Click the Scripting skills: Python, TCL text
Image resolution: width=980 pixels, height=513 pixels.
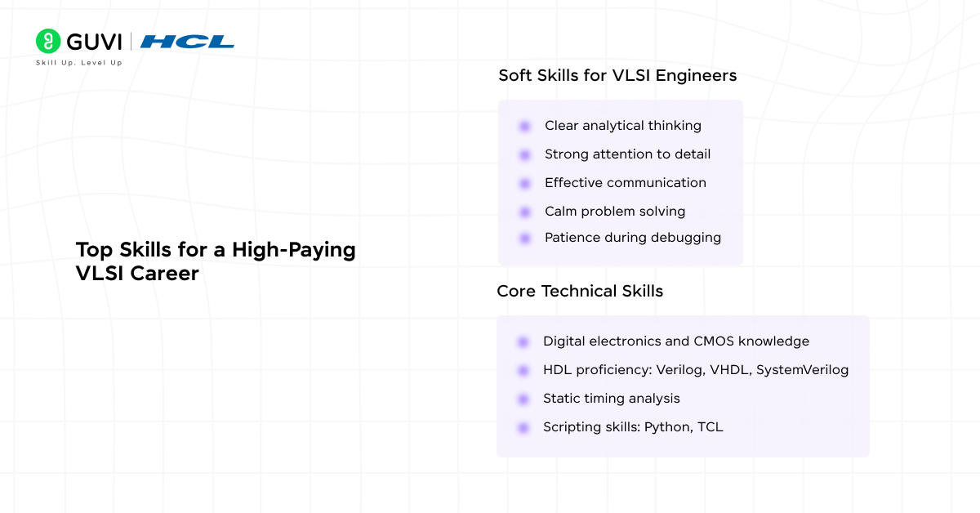tap(633, 426)
